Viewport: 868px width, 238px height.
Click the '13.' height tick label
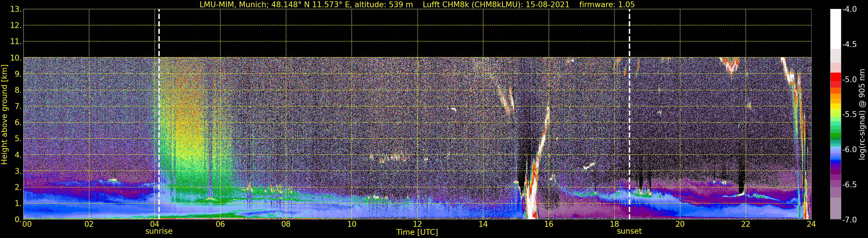16,10
